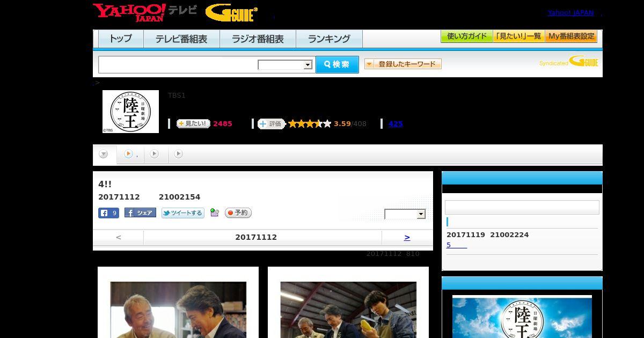Click the add-to-calendar icon
This screenshot has height=338, width=644.
tap(215, 212)
